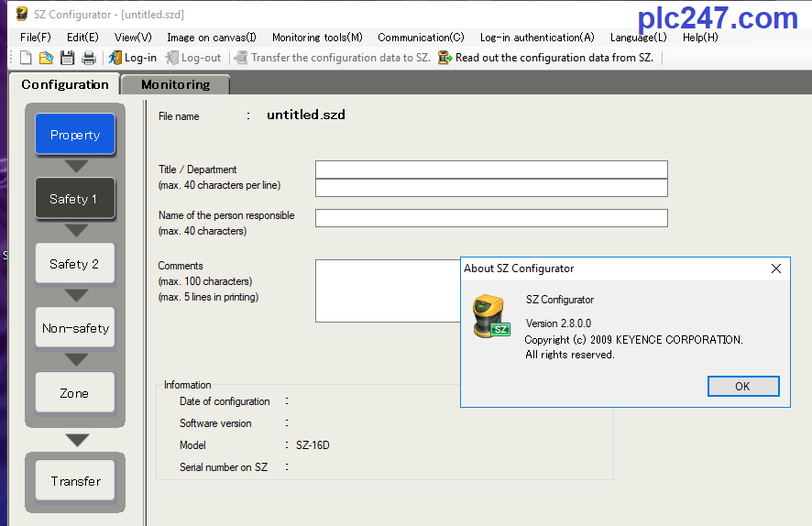Click the Serial number on SZ label
812x526 pixels.
224,467
